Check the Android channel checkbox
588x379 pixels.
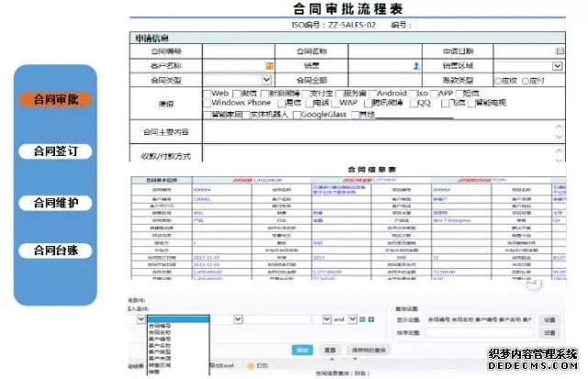click(x=373, y=94)
